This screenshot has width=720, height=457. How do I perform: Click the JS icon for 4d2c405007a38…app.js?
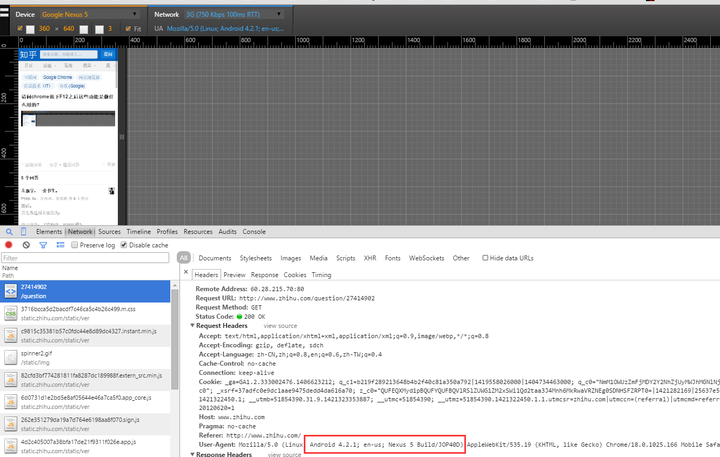(x=11, y=446)
